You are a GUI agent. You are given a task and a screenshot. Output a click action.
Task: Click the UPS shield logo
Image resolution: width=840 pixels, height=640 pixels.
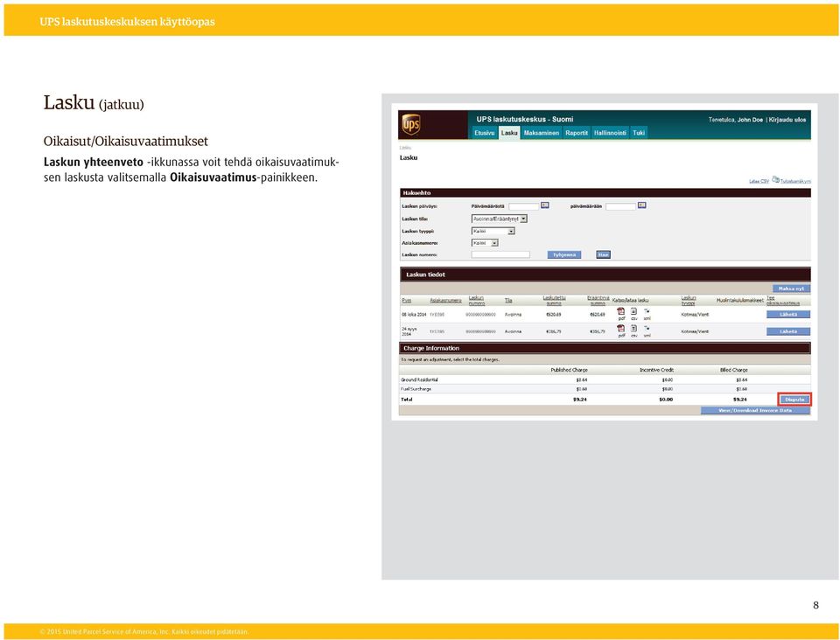coord(411,125)
